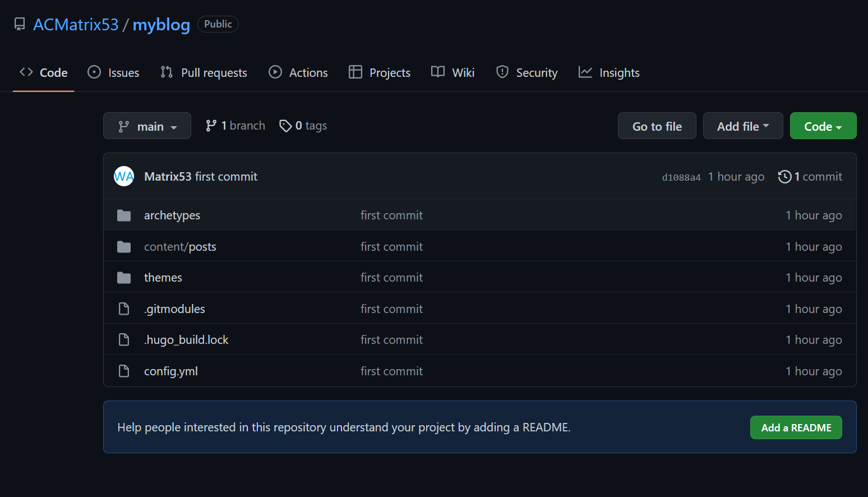Viewport: 868px width, 497px height.
Task: View the 0 tags link
Action: (x=303, y=126)
